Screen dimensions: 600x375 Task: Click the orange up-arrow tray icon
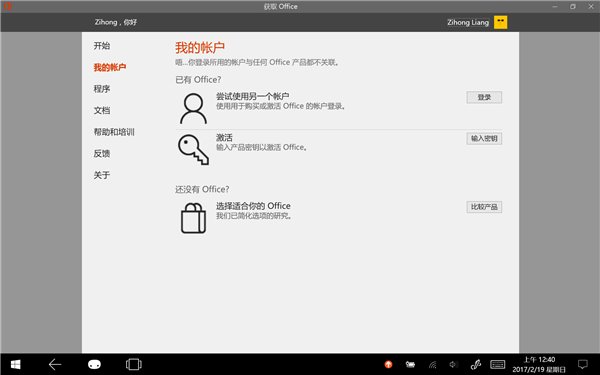[388, 365]
